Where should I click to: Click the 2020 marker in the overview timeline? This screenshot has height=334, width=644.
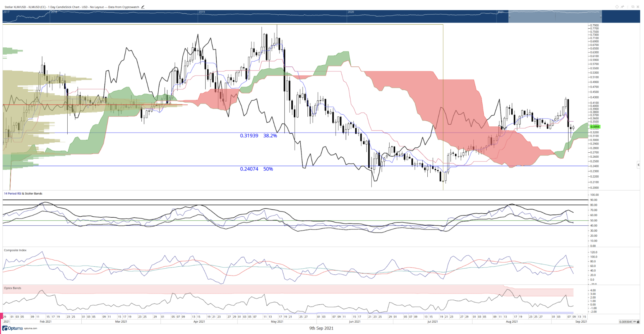point(351,12)
